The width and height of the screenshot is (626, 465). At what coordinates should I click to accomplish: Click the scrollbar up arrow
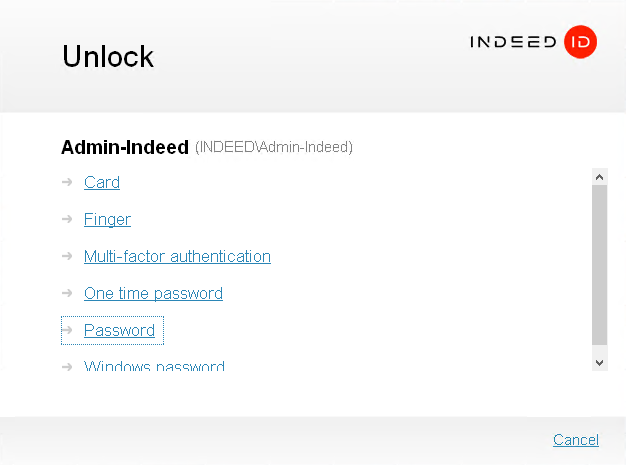click(x=600, y=177)
